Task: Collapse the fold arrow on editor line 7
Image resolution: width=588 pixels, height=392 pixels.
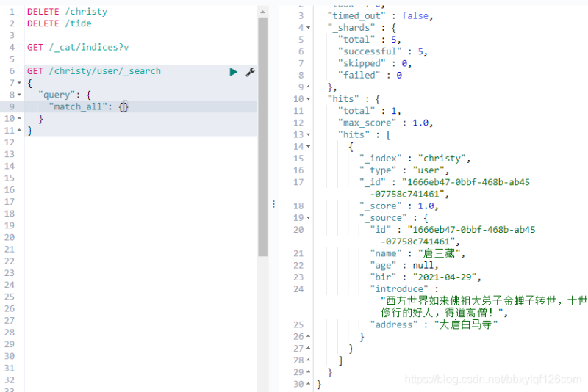Action: pos(19,83)
